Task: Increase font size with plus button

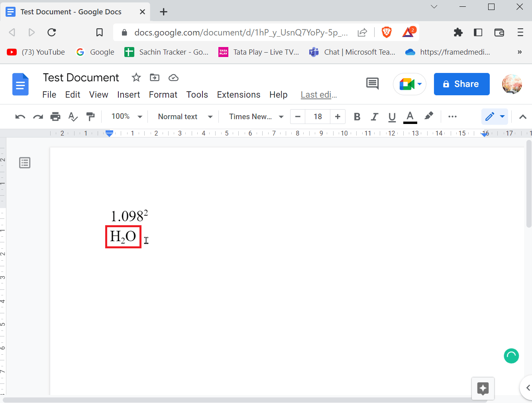Action: (x=338, y=117)
